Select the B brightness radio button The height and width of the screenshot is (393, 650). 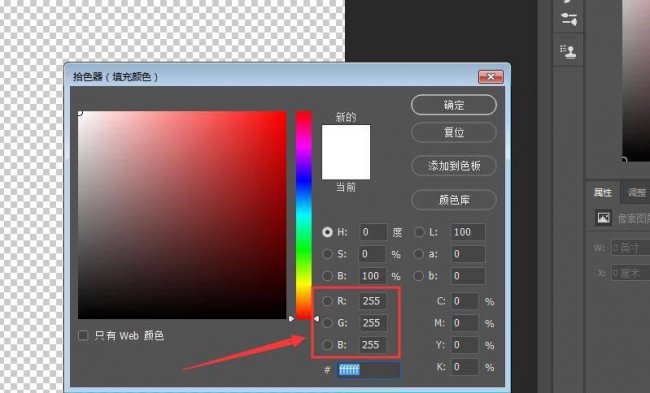point(327,276)
